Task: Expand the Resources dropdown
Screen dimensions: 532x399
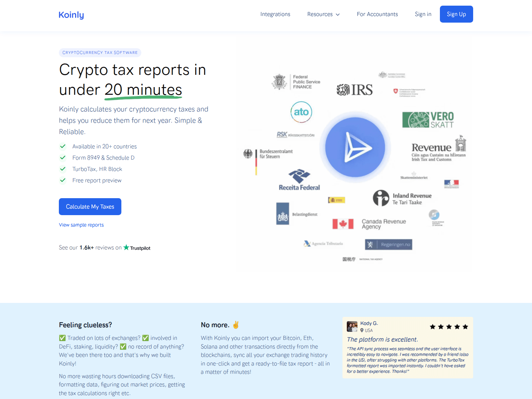Action: [324, 14]
